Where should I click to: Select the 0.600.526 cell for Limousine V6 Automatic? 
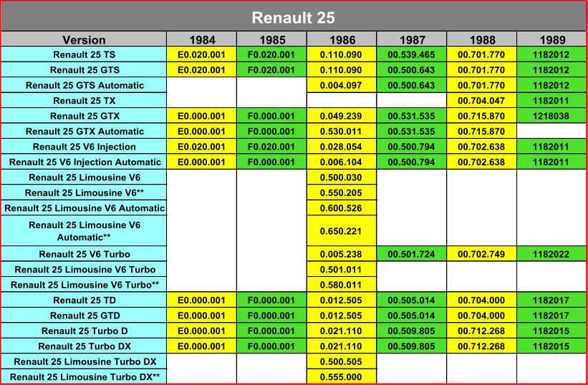pos(341,208)
